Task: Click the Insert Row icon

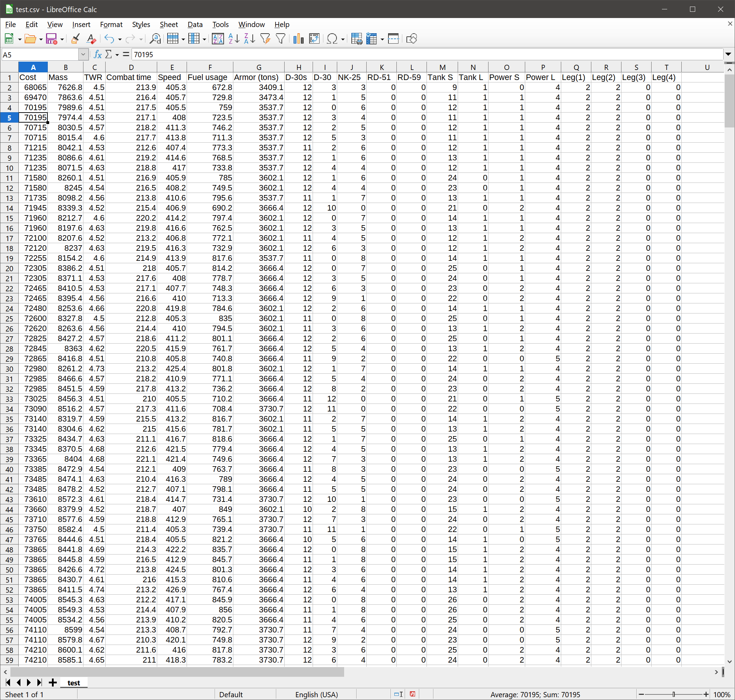Action: click(173, 39)
